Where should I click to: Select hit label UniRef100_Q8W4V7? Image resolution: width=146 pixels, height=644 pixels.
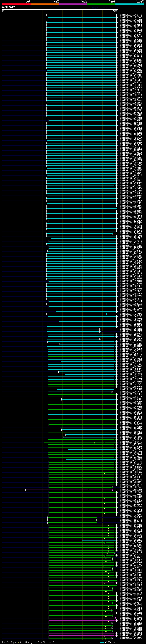tap(131, 397)
